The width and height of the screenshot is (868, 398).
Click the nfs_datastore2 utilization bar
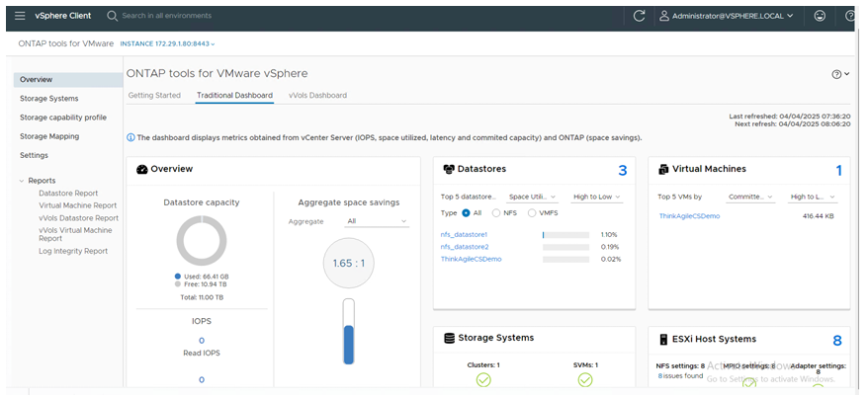pyautogui.click(x=565, y=247)
